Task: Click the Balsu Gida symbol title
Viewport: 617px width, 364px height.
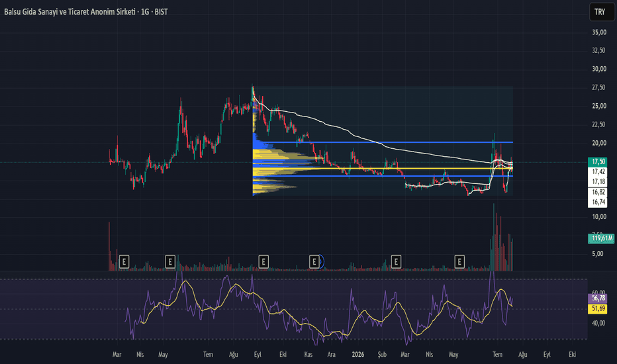Action: [x=86, y=12]
